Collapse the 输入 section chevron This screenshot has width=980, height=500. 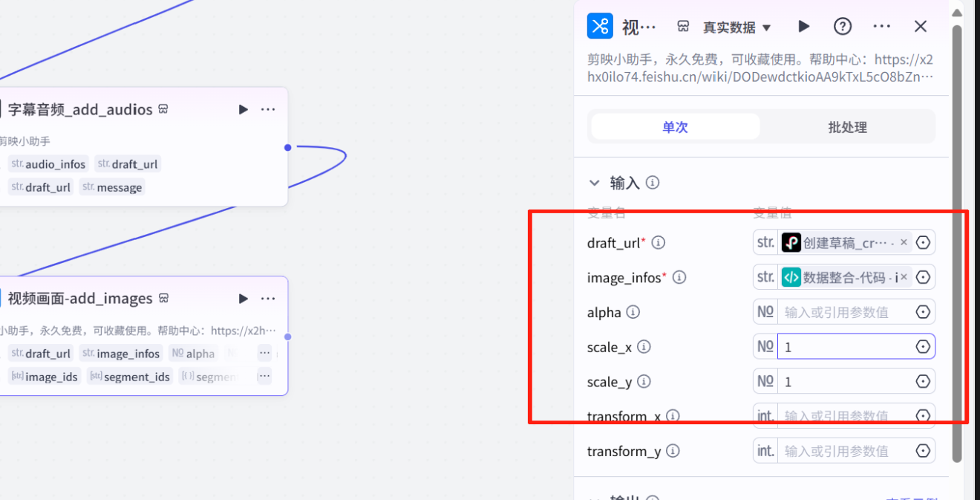[595, 183]
